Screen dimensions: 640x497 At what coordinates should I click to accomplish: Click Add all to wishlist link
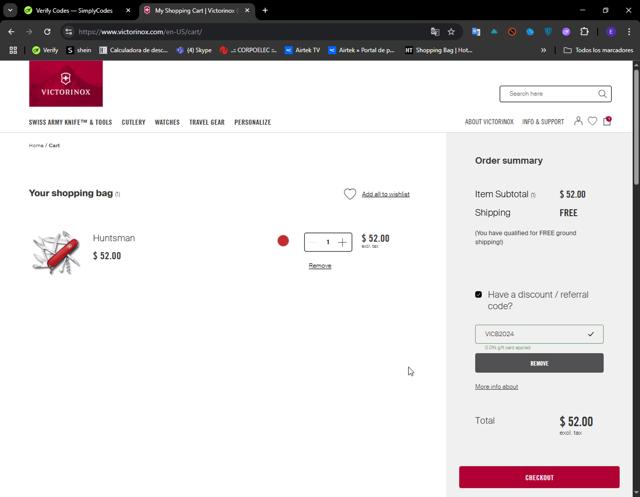(385, 194)
